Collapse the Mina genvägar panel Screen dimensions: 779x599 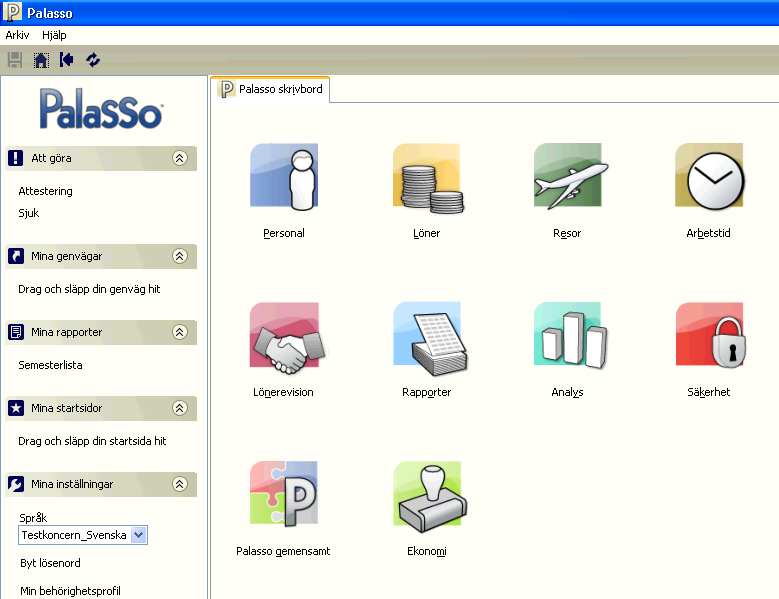pyautogui.click(x=180, y=256)
